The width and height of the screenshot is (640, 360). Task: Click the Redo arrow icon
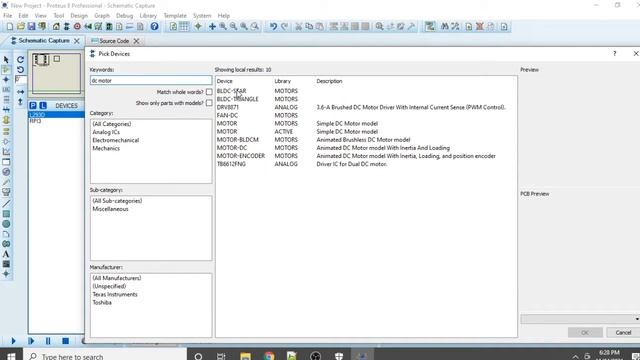pyautogui.click(x=284, y=27)
